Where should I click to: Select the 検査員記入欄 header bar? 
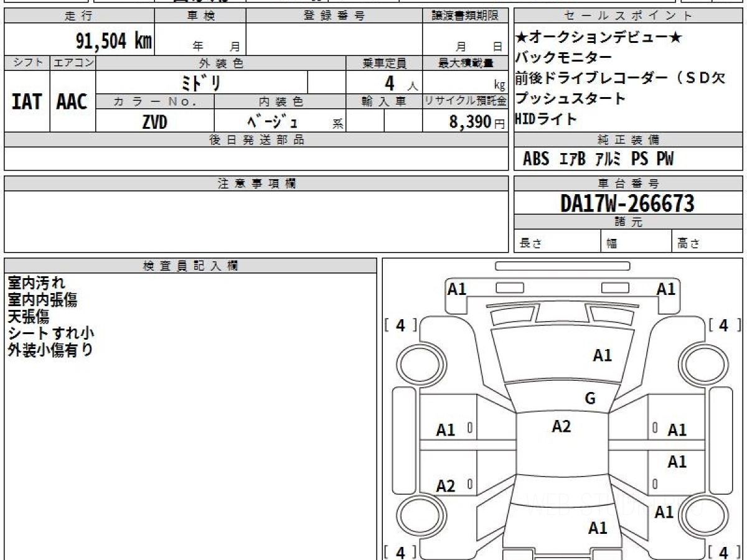(x=190, y=266)
